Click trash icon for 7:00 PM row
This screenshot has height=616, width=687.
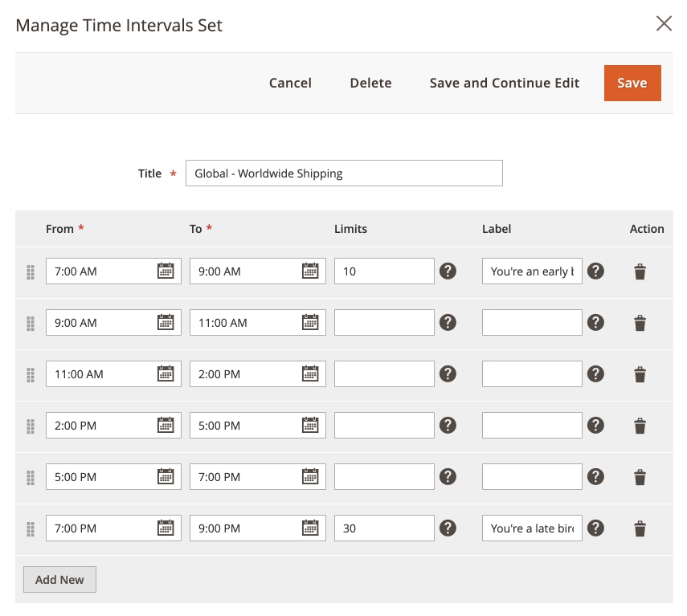pos(640,528)
